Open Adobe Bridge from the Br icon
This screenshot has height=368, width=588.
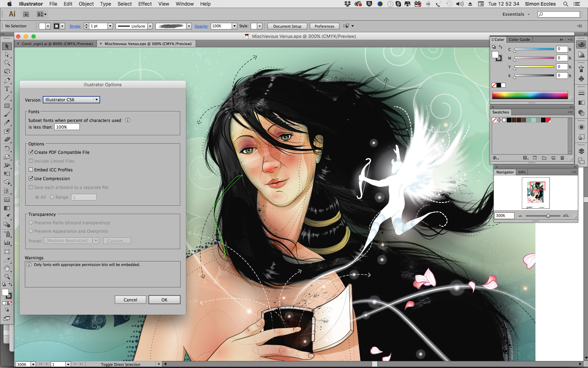point(26,14)
